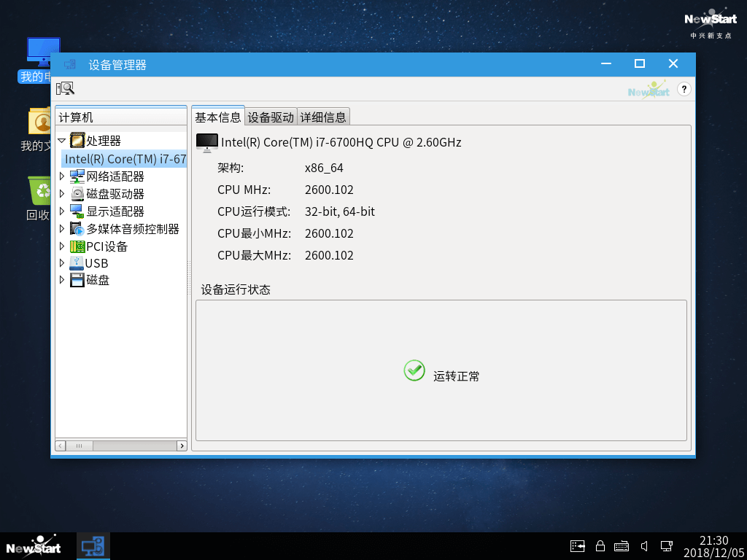Image resolution: width=747 pixels, height=560 pixels.
Task: Click the 21:30 clock in taskbar
Action: 713,540
